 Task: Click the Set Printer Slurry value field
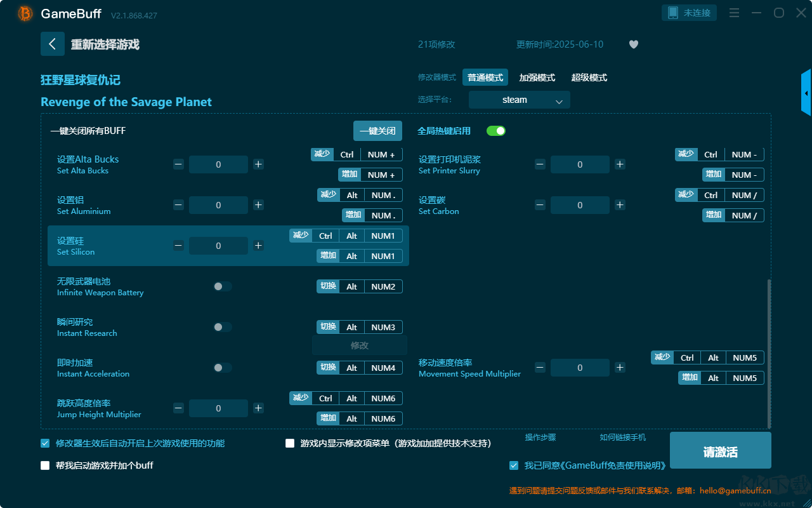point(580,164)
